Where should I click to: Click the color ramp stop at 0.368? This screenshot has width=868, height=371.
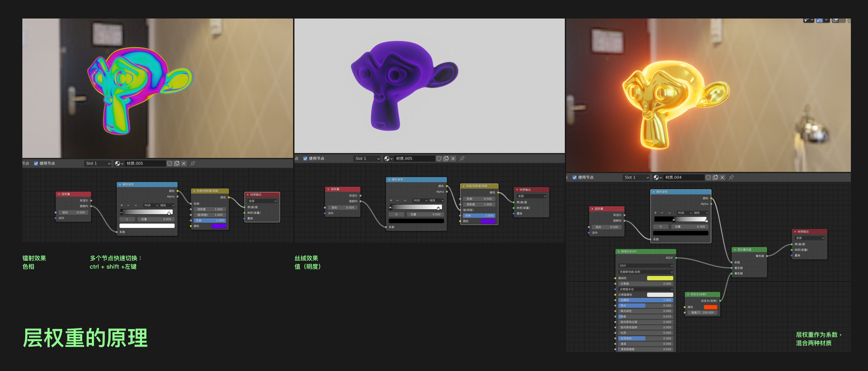(674, 220)
